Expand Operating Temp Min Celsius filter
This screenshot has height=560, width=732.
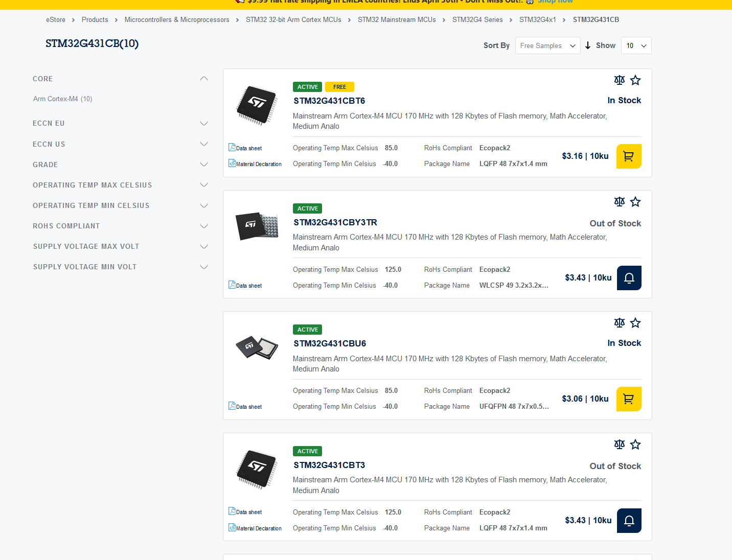204,205
